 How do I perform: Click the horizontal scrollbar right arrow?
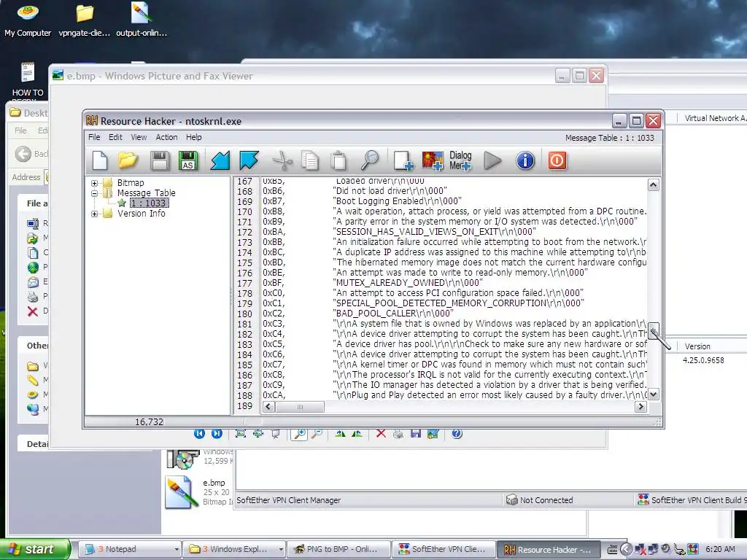point(640,407)
